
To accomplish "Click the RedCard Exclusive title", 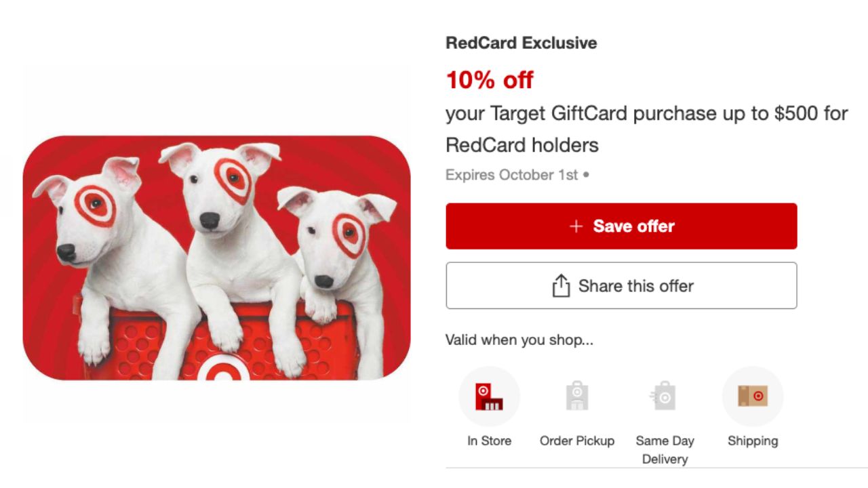I will coord(521,43).
